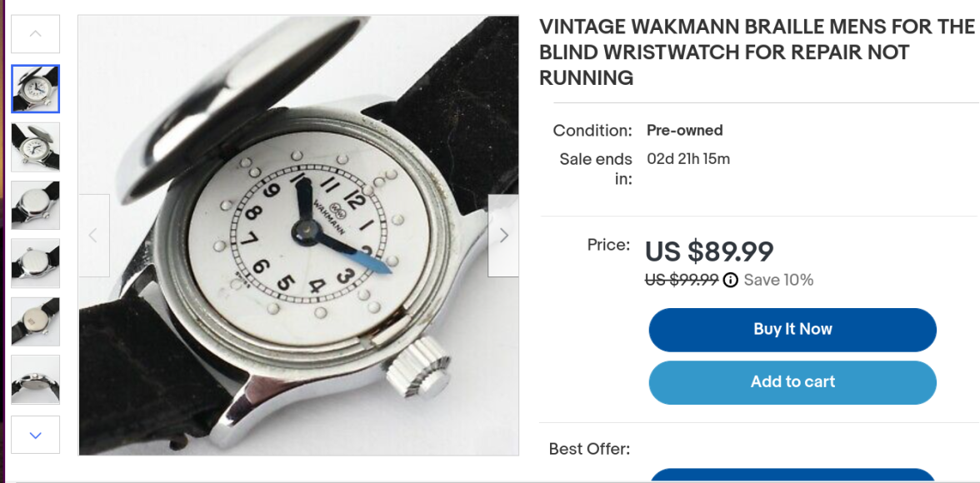Screen dimensions: 980x483
Task: Click the thumbnail gallery down arrow
Action: click(x=36, y=435)
